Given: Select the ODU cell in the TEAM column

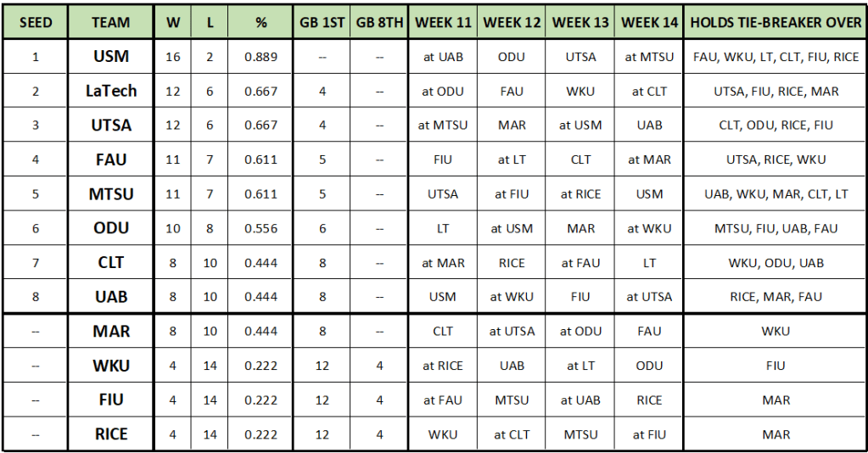Looking at the screenshot, I should click(111, 228).
